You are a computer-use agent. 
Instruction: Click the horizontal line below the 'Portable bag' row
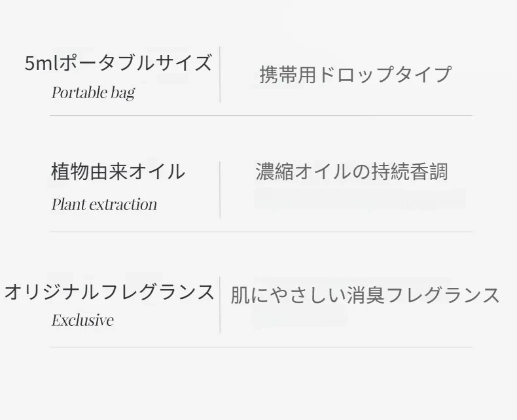point(261,116)
